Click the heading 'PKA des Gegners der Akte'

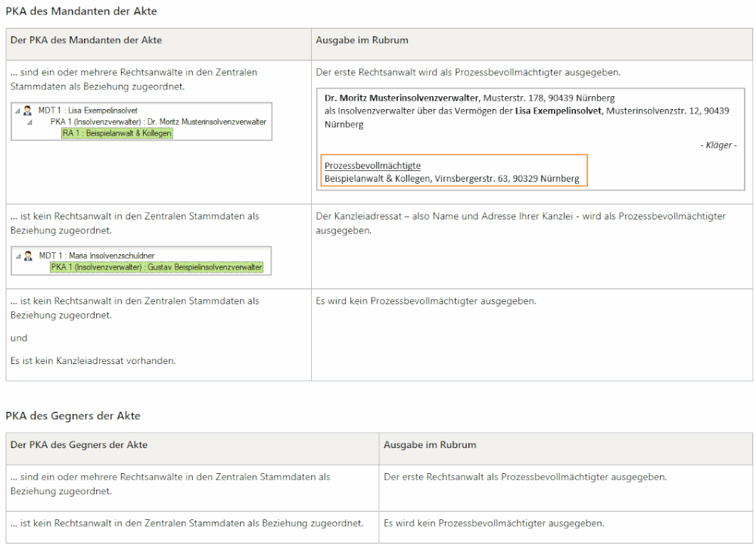click(73, 416)
